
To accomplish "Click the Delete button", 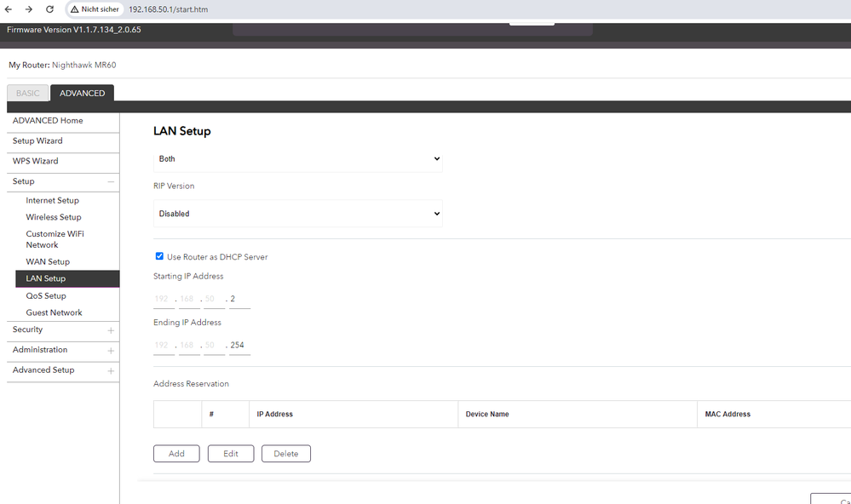I will (x=285, y=453).
